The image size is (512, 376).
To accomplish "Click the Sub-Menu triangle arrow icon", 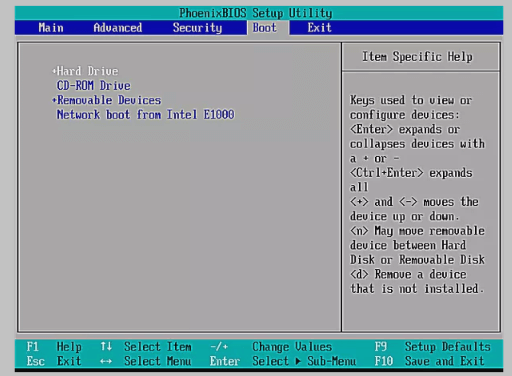I will coord(298,361).
